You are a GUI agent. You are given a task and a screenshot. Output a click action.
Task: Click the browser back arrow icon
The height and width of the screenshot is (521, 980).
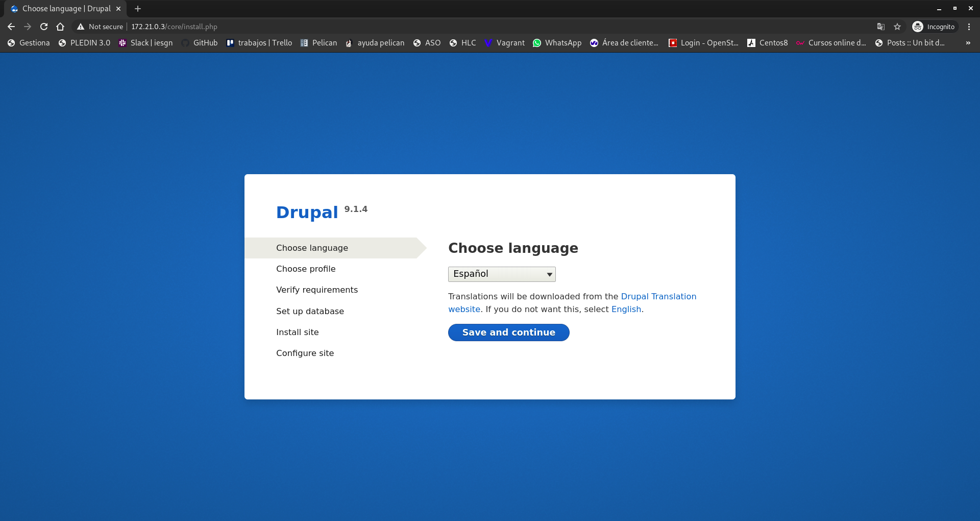click(11, 27)
